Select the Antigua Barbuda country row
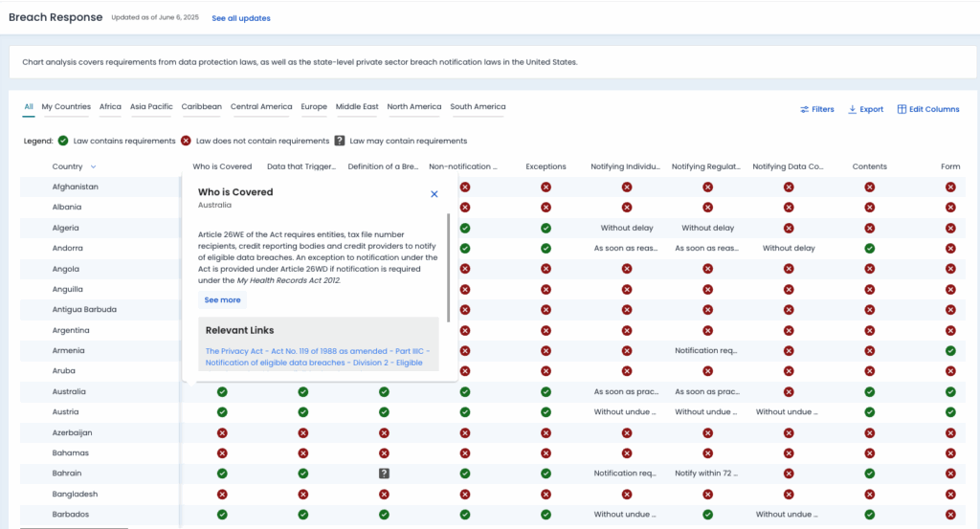Viewport: 980px width, 529px height. click(x=493, y=310)
